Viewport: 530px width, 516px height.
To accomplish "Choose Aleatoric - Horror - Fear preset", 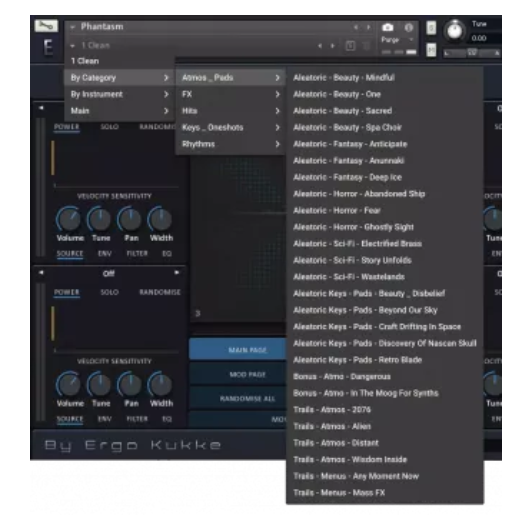I will pos(385,211).
